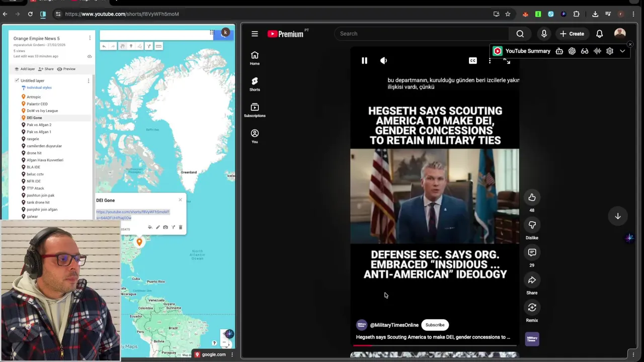Image resolution: width=644 pixels, height=362 pixels.
Task: Open Shorts in YouTube sidebar
Action: pyautogui.click(x=255, y=84)
